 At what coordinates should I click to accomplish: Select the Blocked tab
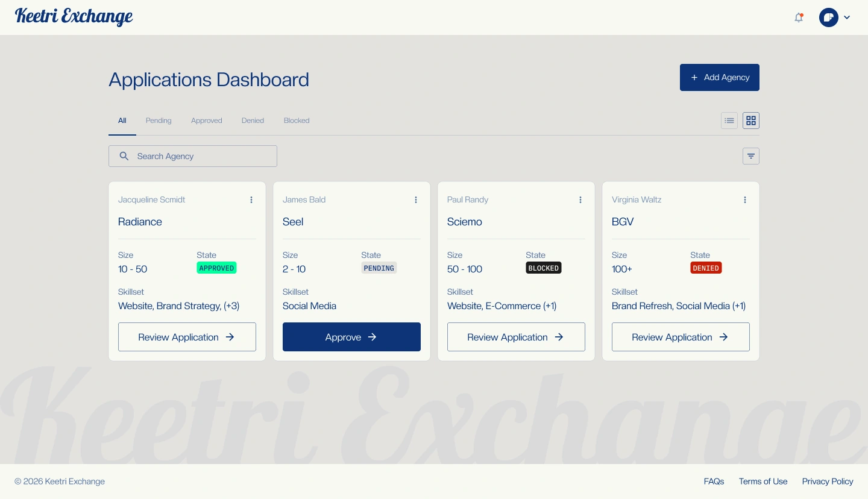point(297,121)
